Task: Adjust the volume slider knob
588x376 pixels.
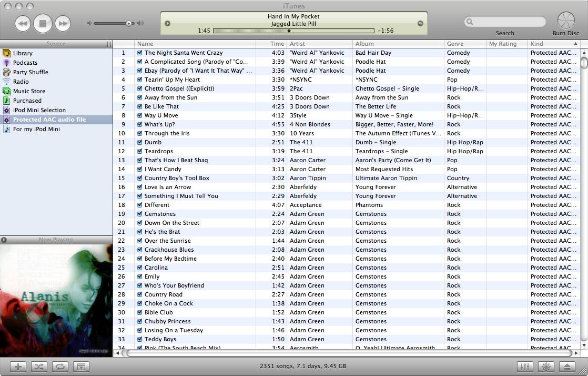Action: tap(129, 23)
